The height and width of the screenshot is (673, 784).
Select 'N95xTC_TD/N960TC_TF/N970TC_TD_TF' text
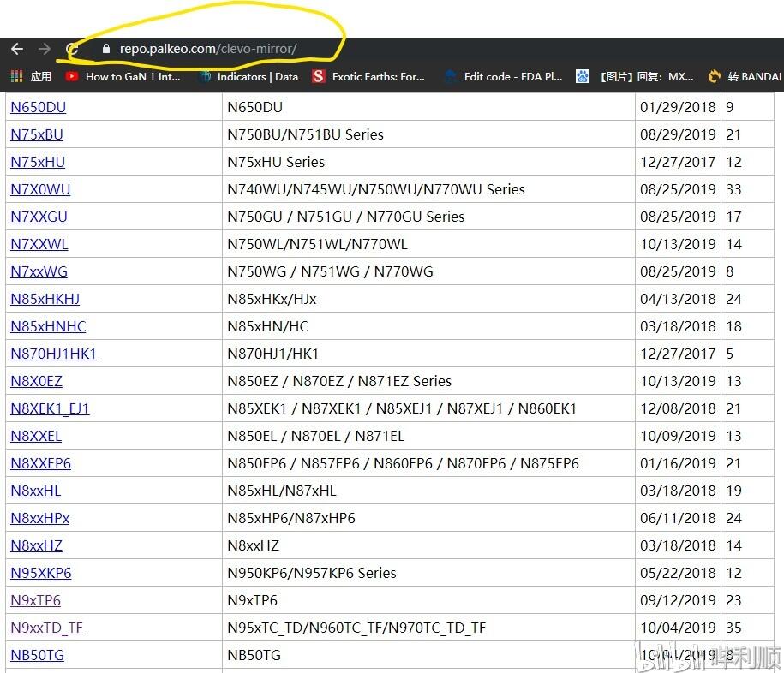click(x=356, y=628)
